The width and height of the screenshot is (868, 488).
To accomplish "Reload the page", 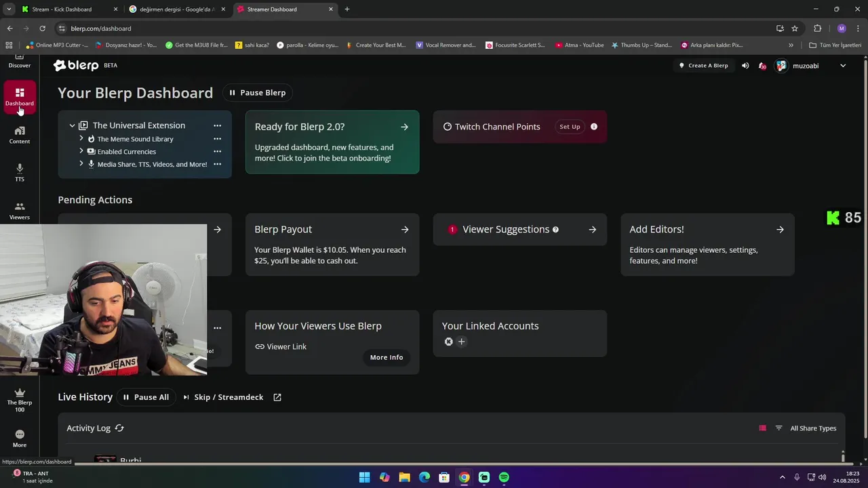I will [42, 28].
